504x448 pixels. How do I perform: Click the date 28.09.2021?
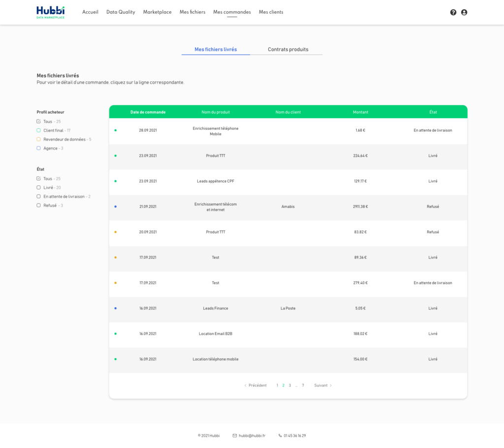point(148,130)
